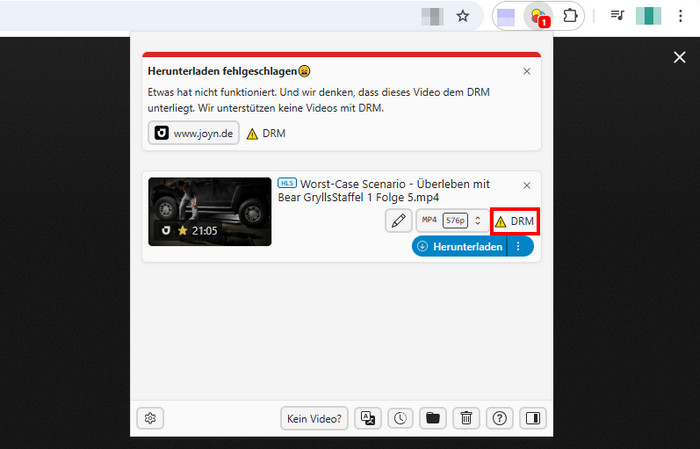Click the DRM warning next to joyn.de
Viewport: 700px width, 449px height.
(x=266, y=133)
